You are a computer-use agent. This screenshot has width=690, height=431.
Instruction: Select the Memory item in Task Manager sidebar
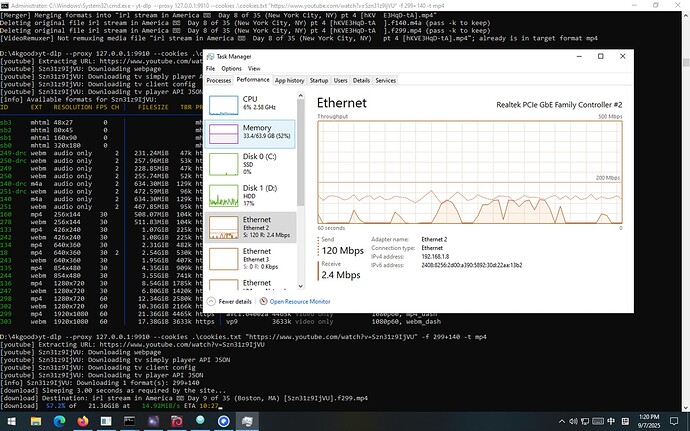[x=250, y=133]
